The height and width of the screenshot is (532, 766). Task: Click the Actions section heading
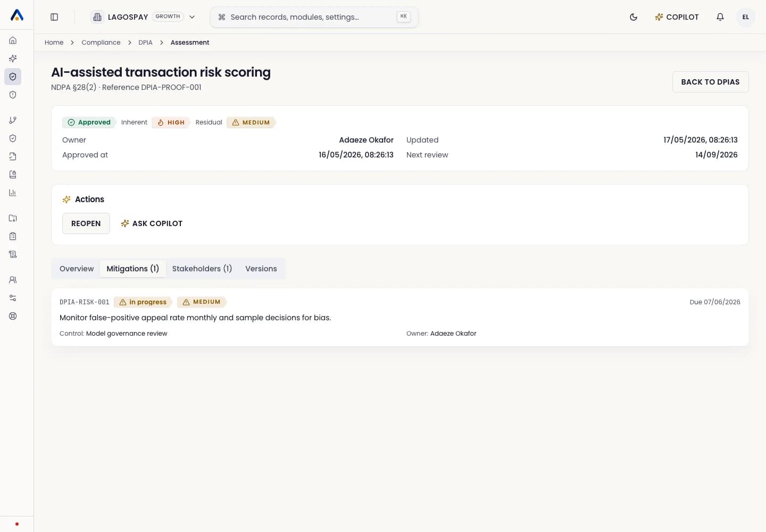point(89,199)
